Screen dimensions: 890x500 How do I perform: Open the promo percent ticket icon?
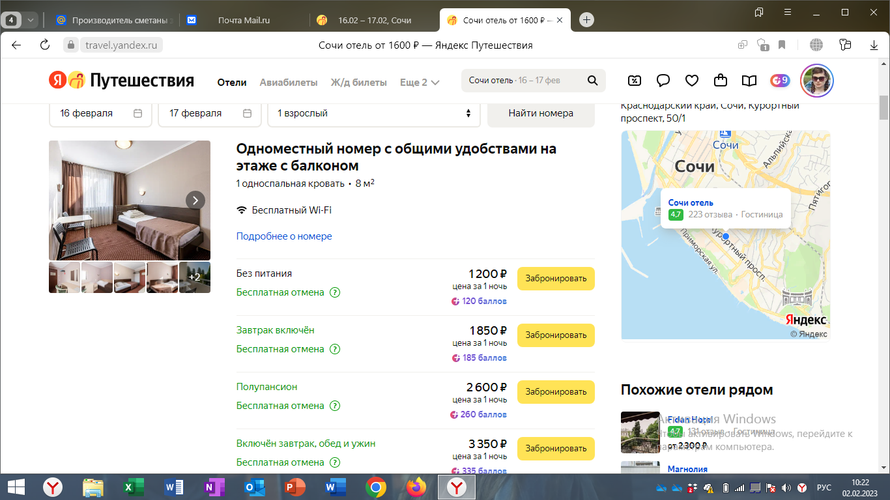pos(635,81)
